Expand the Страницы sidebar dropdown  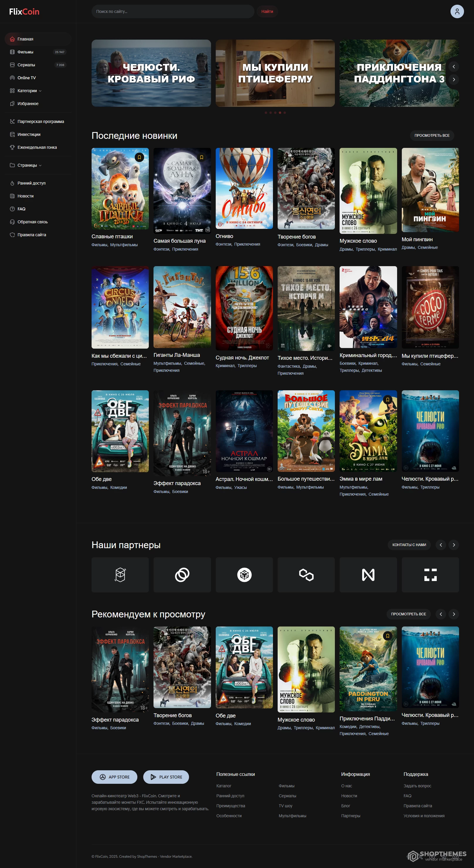click(29, 165)
